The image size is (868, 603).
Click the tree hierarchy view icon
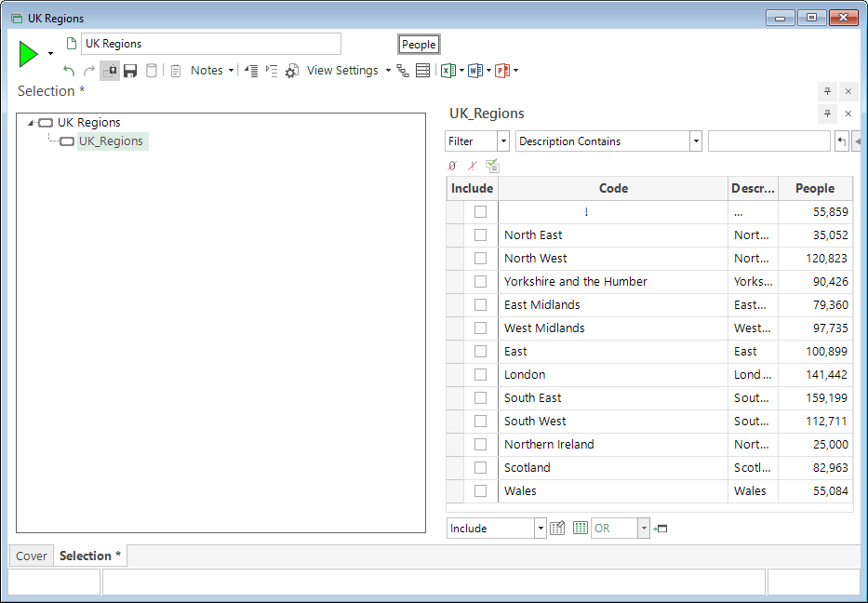tap(403, 71)
